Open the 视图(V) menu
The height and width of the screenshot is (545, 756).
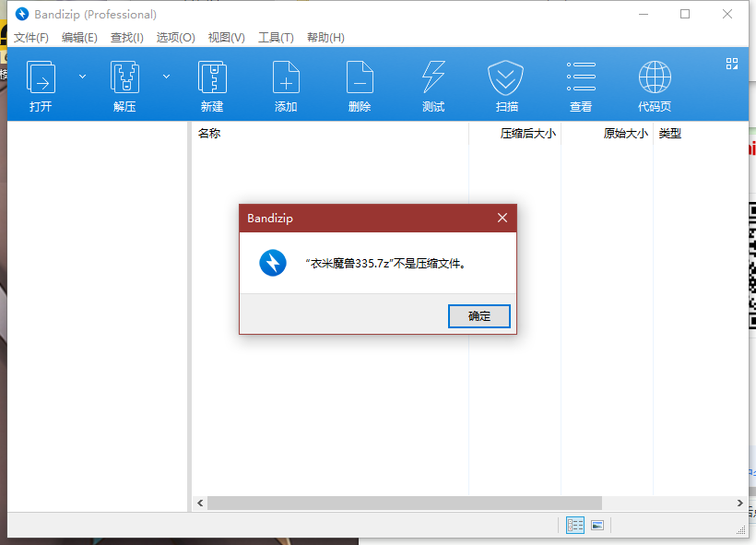(x=227, y=38)
